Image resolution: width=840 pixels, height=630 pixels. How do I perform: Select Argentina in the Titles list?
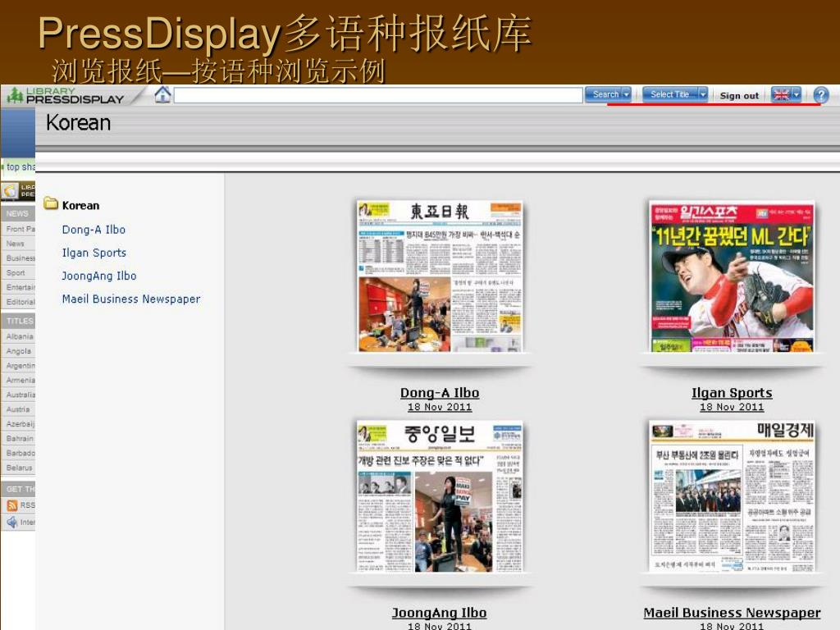click(x=19, y=365)
